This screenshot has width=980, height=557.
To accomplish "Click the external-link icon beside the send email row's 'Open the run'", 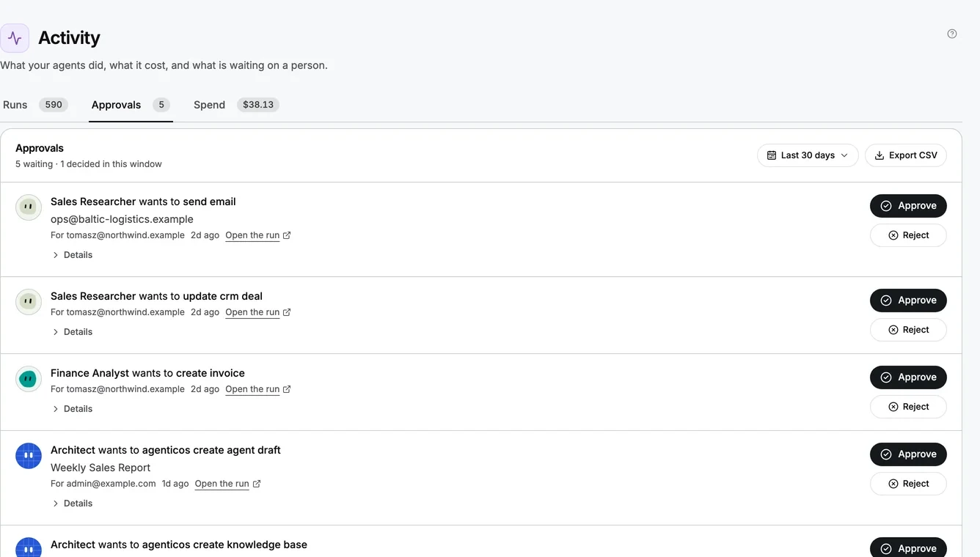I will coord(287,235).
